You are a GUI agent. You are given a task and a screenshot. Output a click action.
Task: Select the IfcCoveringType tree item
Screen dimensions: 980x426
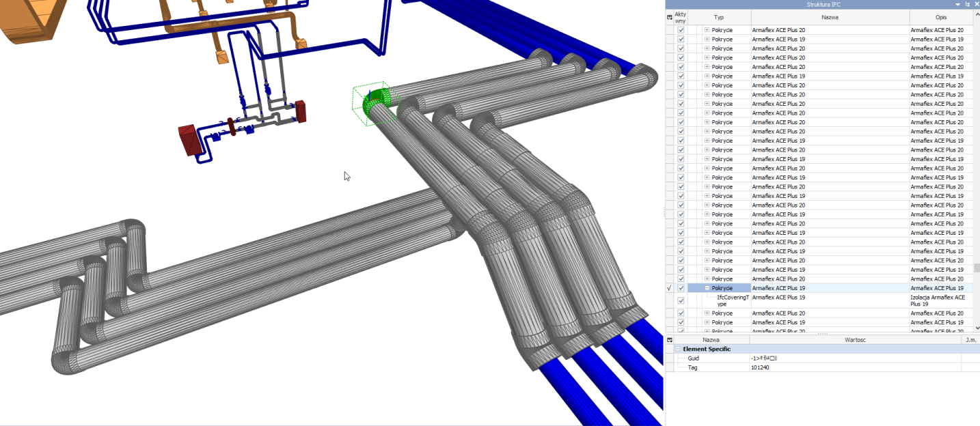(x=733, y=300)
